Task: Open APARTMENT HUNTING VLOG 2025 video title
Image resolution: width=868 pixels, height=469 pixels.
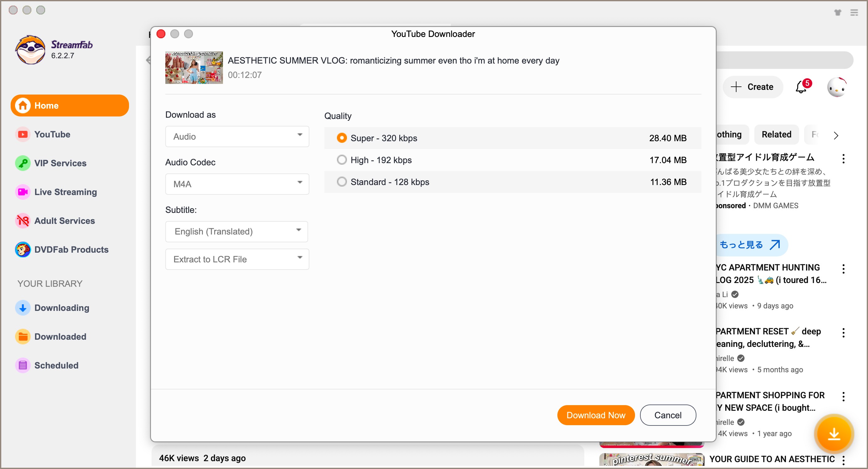Action: pos(771,274)
